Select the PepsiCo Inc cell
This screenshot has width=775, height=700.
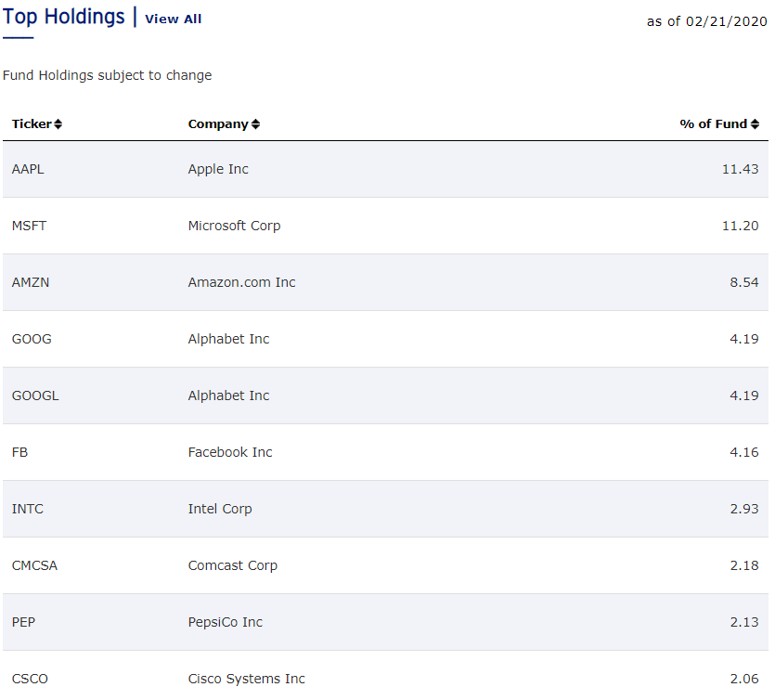pos(226,622)
